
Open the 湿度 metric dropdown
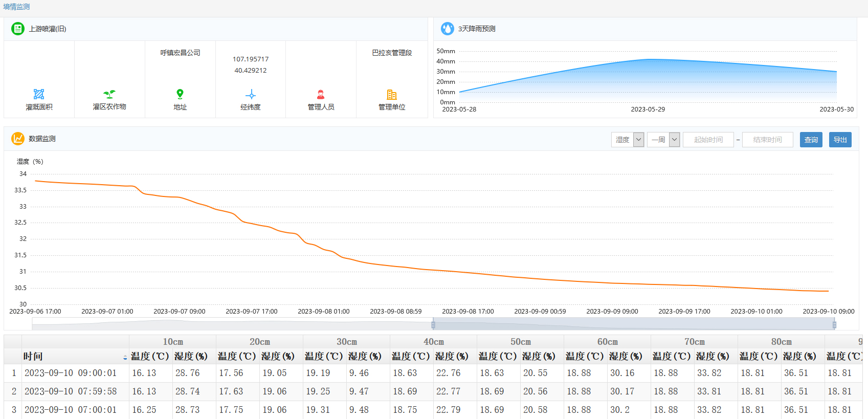click(x=628, y=140)
